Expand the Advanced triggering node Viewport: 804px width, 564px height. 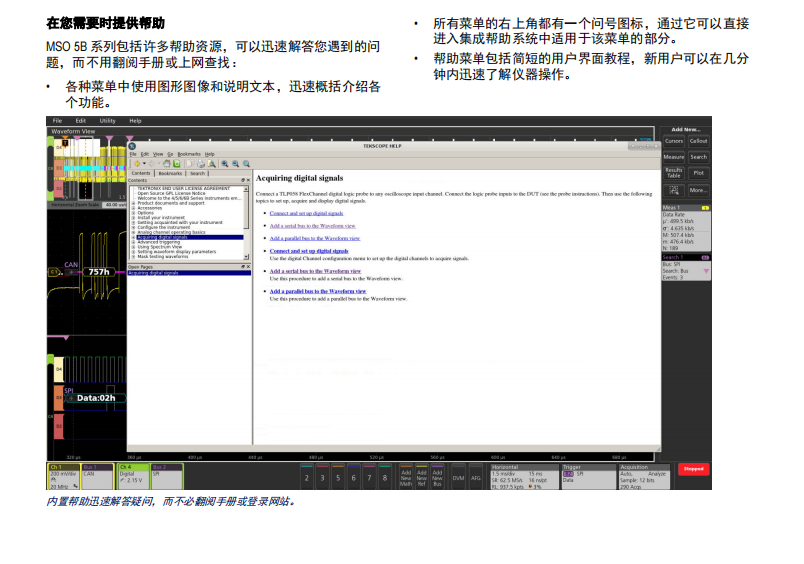click(133, 242)
